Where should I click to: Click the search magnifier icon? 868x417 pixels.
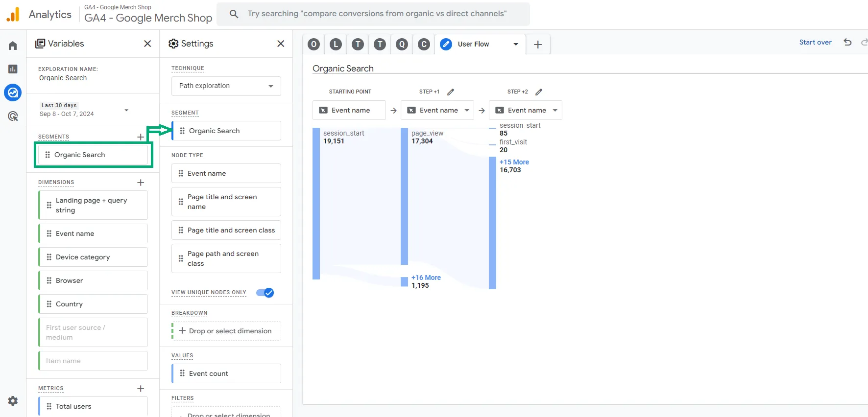coord(234,14)
